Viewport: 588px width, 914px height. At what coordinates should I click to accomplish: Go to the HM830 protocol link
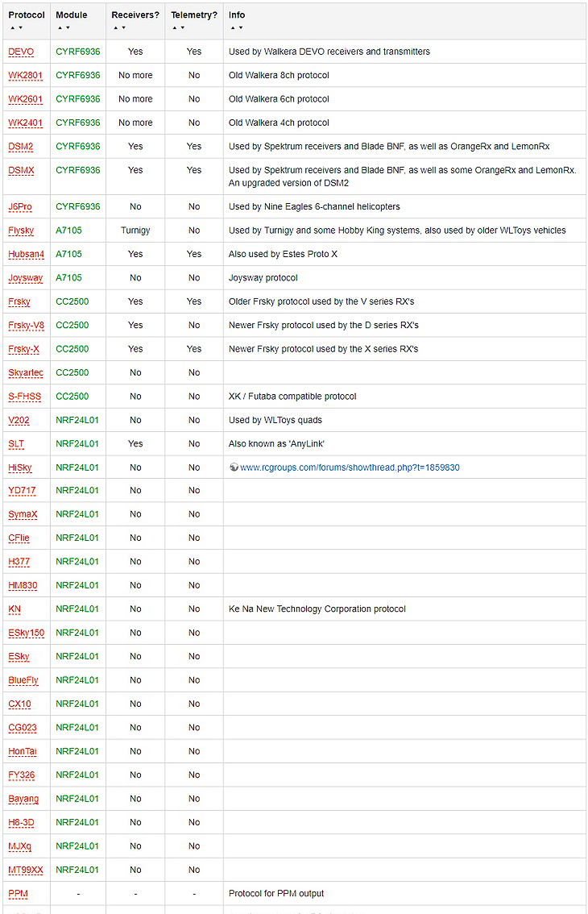click(23, 586)
